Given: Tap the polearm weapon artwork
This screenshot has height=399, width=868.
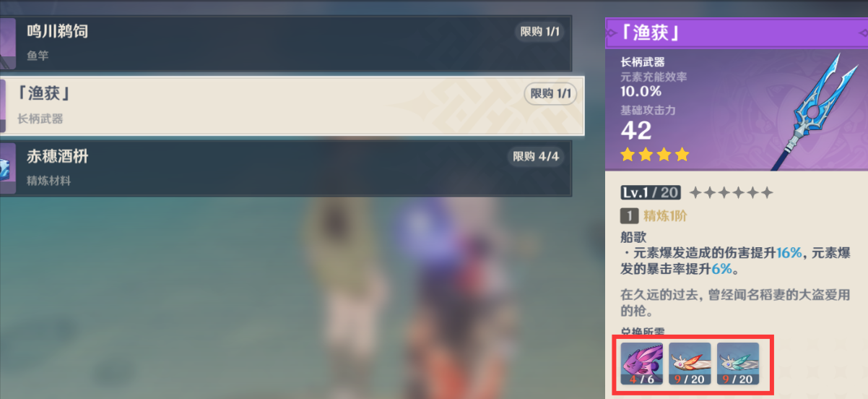Looking at the screenshot, I should 815,111.
